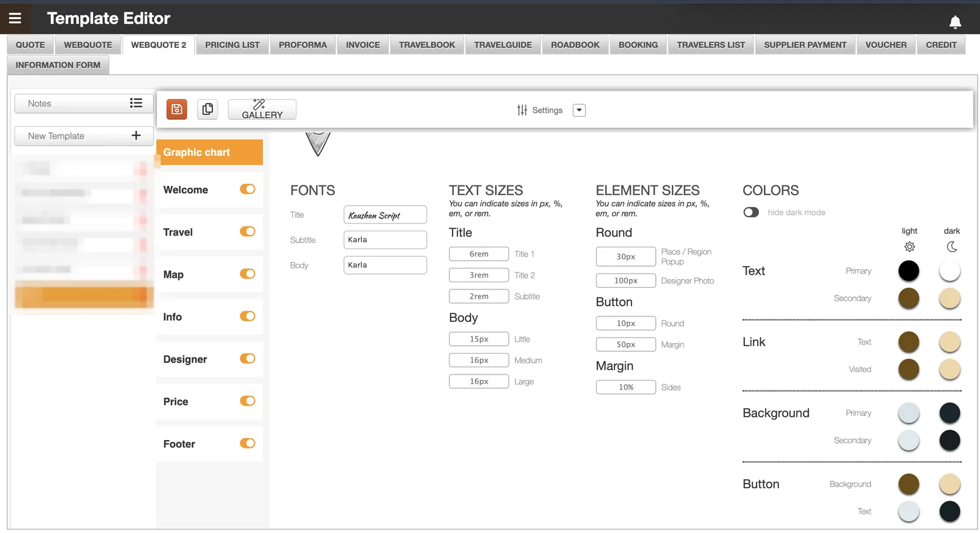Toggle the Map section switch
This screenshot has width=980, height=533.
click(247, 274)
